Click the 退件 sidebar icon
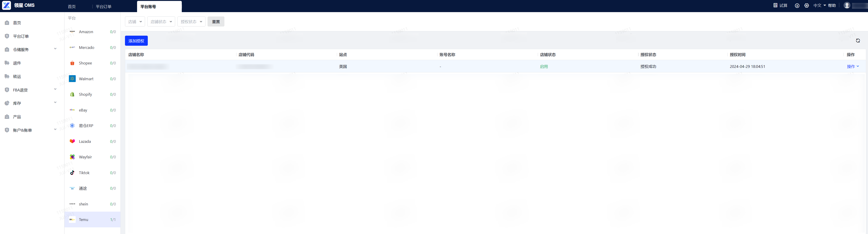The width and height of the screenshot is (868, 234). click(x=7, y=63)
